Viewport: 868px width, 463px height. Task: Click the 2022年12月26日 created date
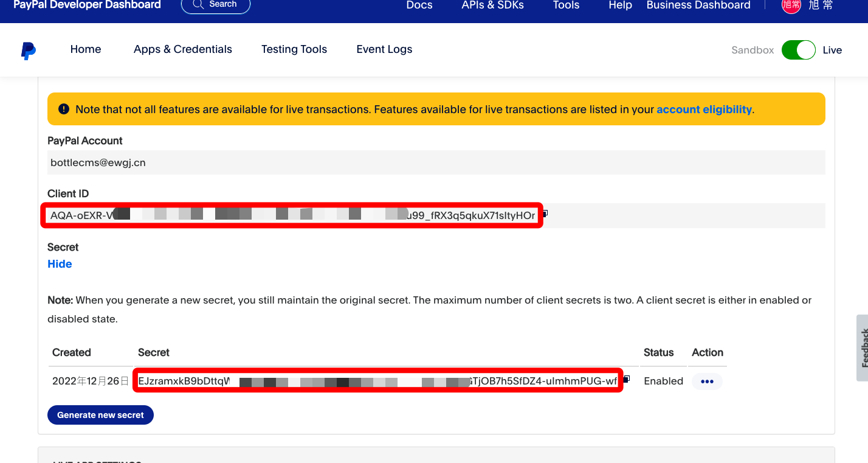[x=91, y=381]
